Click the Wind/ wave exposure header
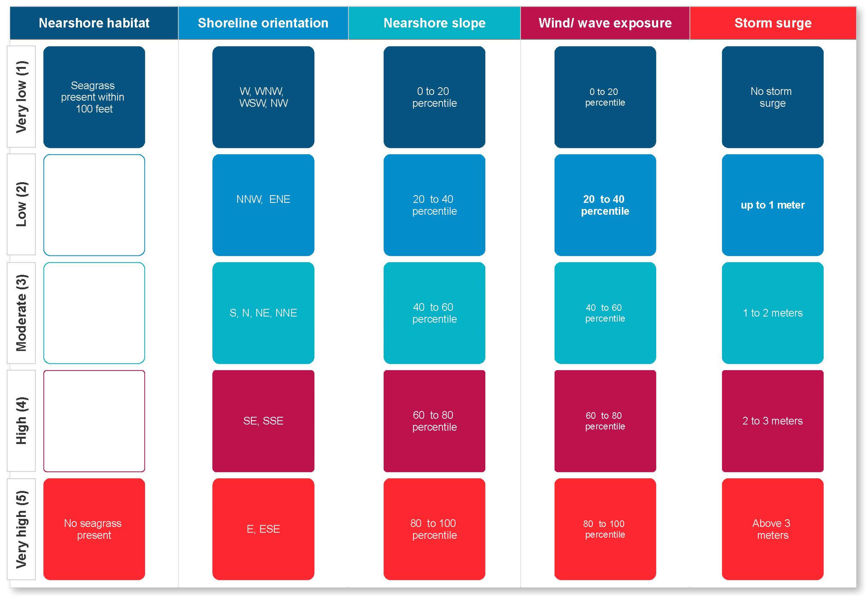868x599 pixels. click(x=605, y=23)
